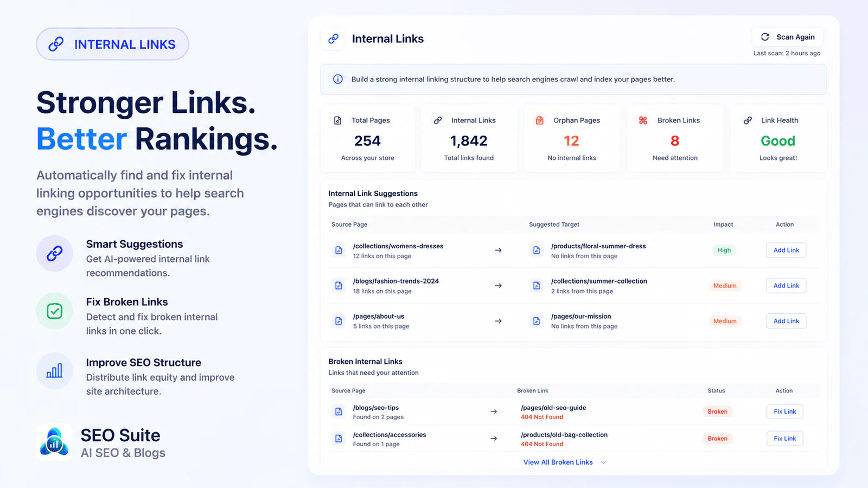Expand the View All Broken Links chevron
This screenshot has height=488, width=868.
(604, 463)
